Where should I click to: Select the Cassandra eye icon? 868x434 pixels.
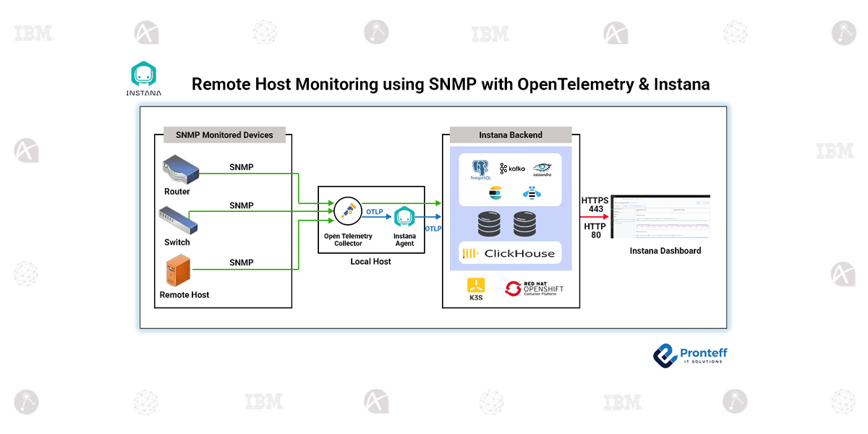pos(541,167)
